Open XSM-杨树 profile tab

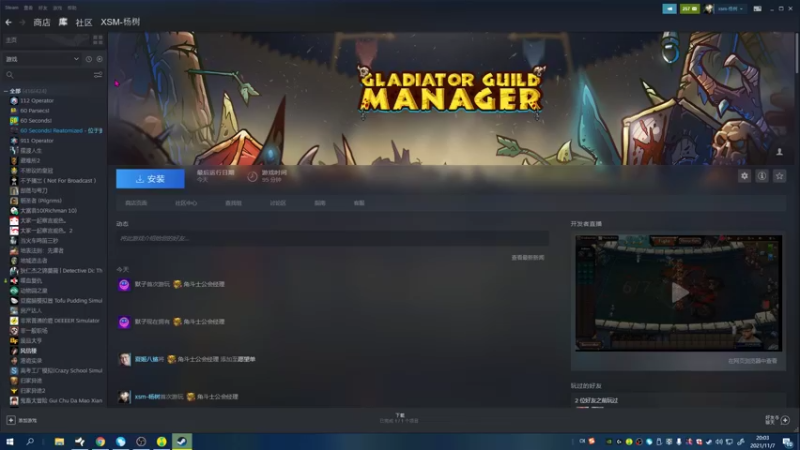pyautogui.click(x=120, y=22)
